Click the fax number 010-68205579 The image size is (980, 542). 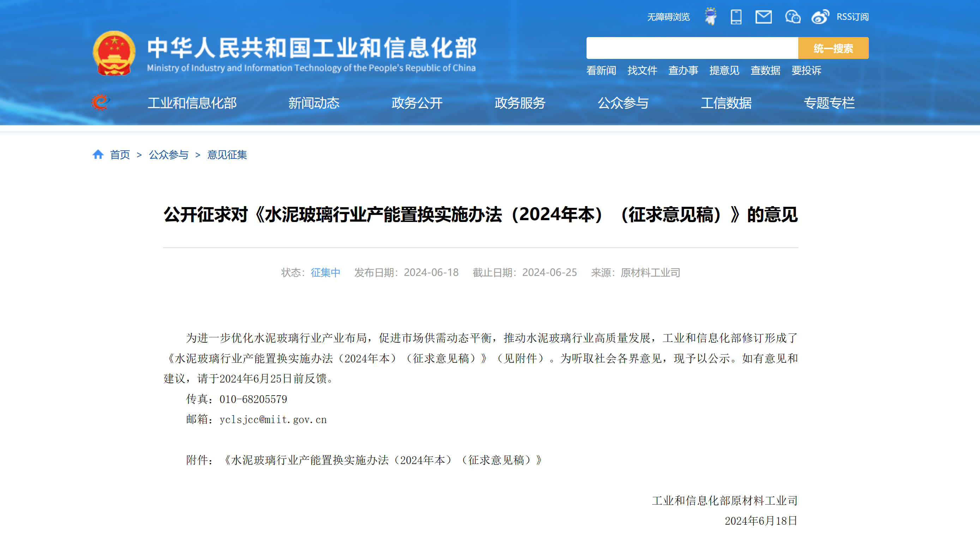pos(253,399)
